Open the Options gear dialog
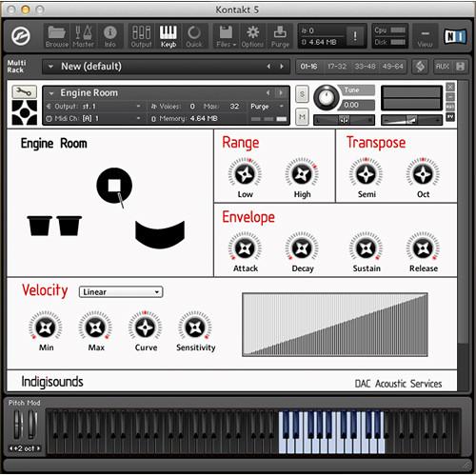 pos(252,36)
